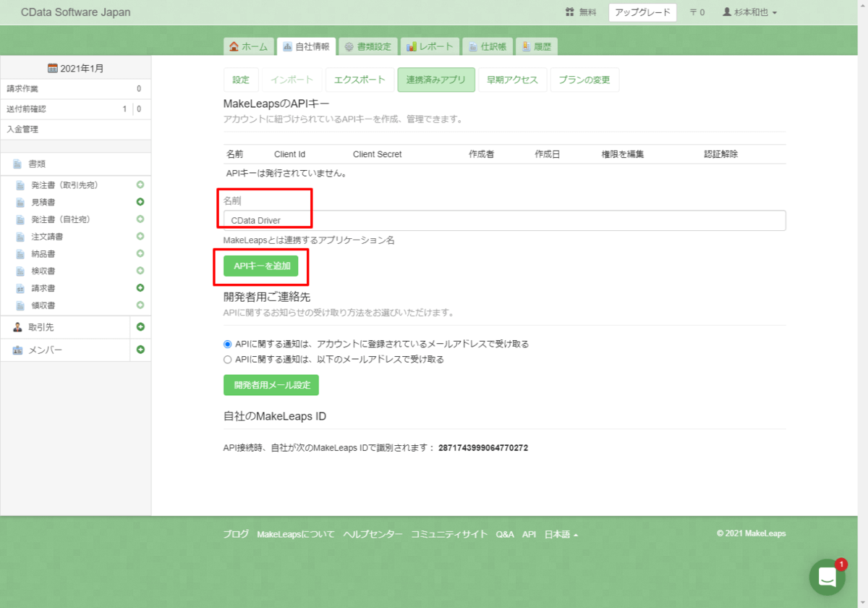Click the APIキーを追加 button
Viewport: 868px width, 608px height.
(x=261, y=266)
